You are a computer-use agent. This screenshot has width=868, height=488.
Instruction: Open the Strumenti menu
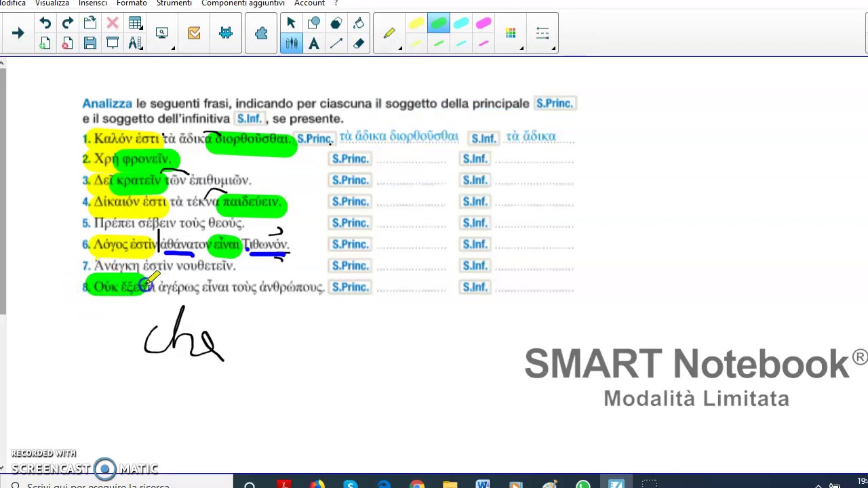coord(174,3)
